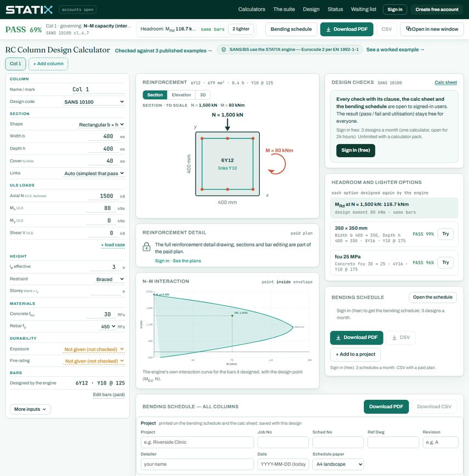Click Open the schedule button
The height and width of the screenshot is (476, 469).
point(433,297)
